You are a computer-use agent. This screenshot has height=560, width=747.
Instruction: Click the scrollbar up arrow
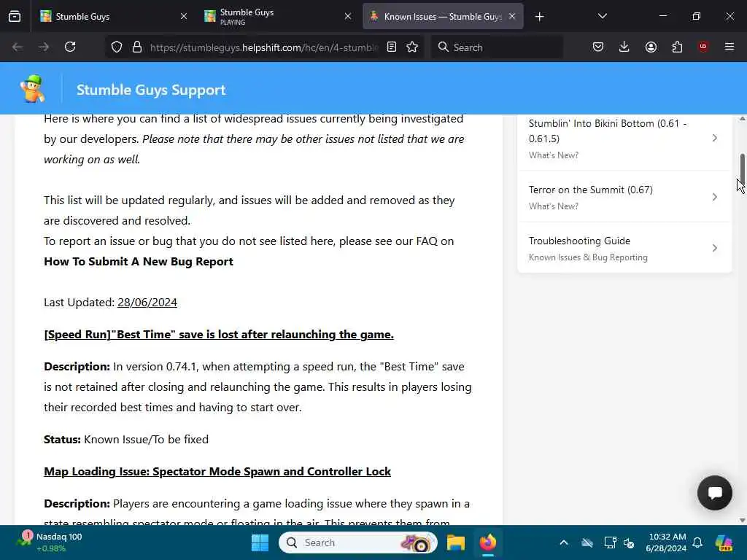point(742,119)
